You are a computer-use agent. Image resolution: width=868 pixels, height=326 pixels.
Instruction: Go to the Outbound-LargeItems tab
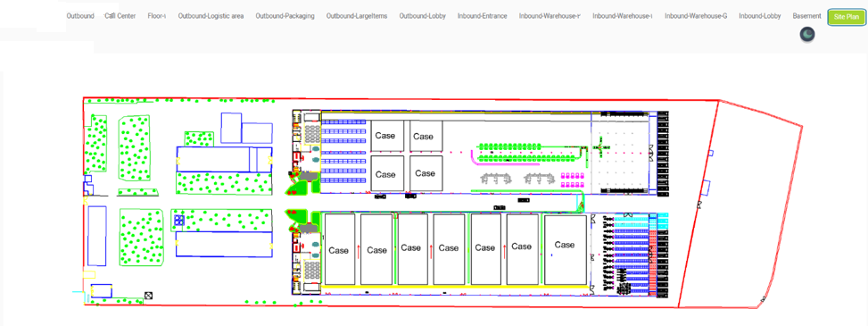(357, 16)
